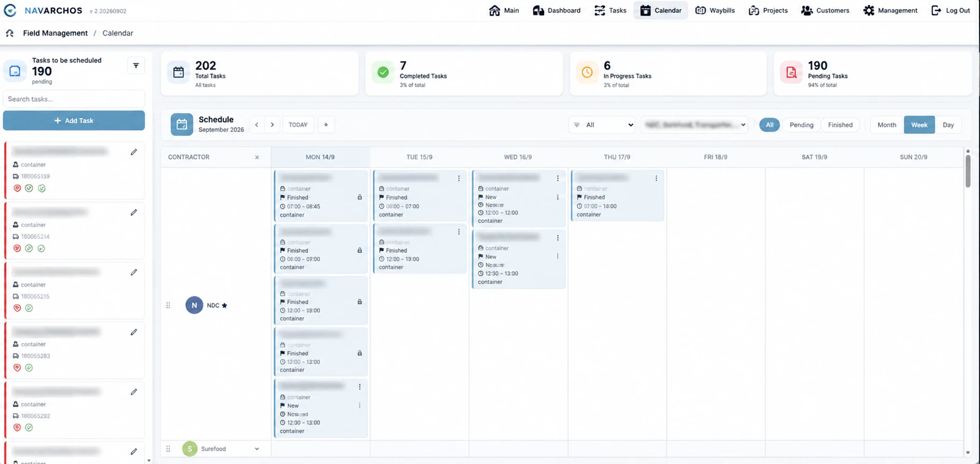Open the menu of Thursday's 07:00 - 14:00 task
The image size is (980, 464).
656,179
